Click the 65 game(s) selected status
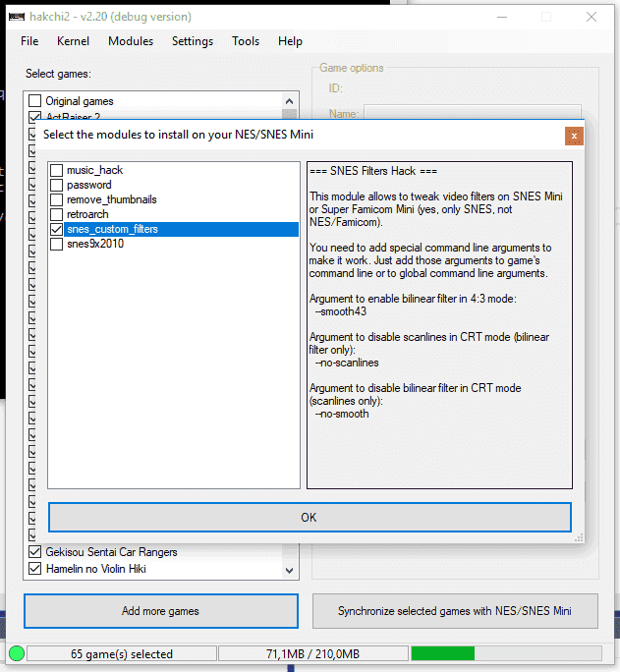620x672 pixels. point(122,654)
